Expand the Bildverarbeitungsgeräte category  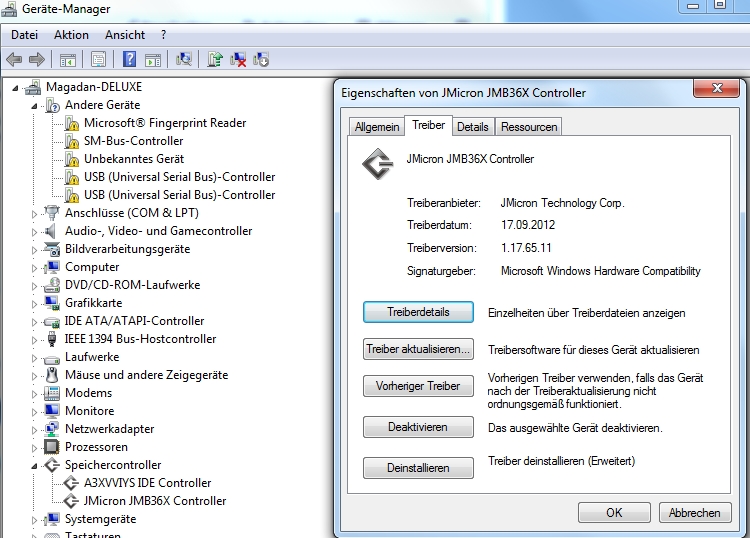coord(34,250)
